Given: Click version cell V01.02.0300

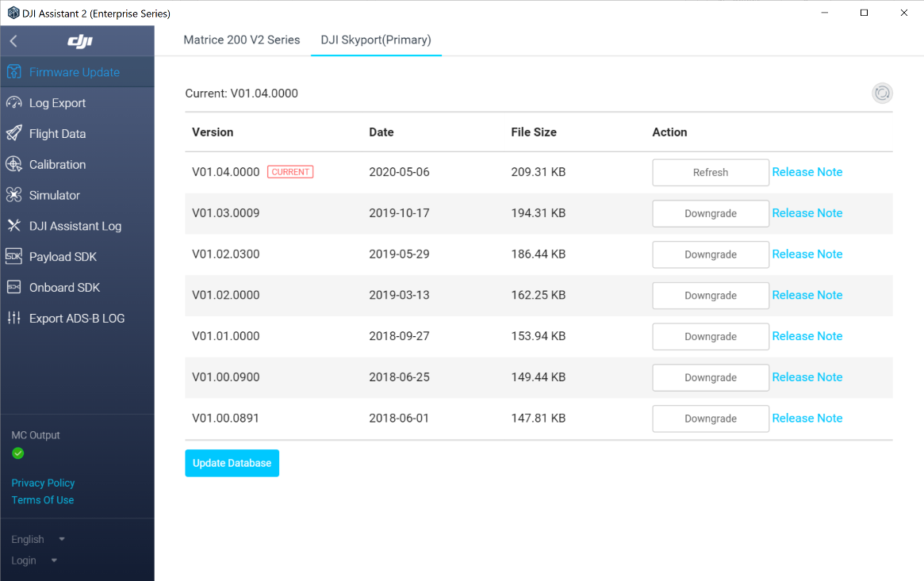Looking at the screenshot, I should pos(226,254).
